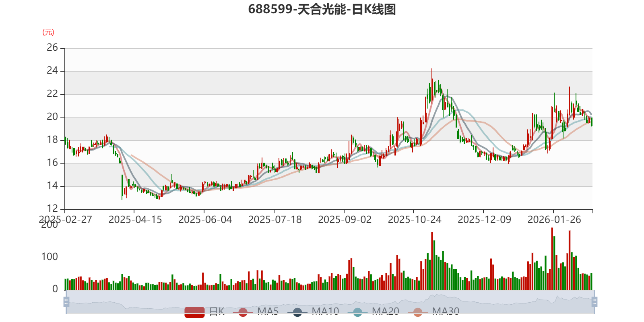The height and width of the screenshot is (322, 644).
Task: Click the 24 price axis label
Action: (52, 71)
